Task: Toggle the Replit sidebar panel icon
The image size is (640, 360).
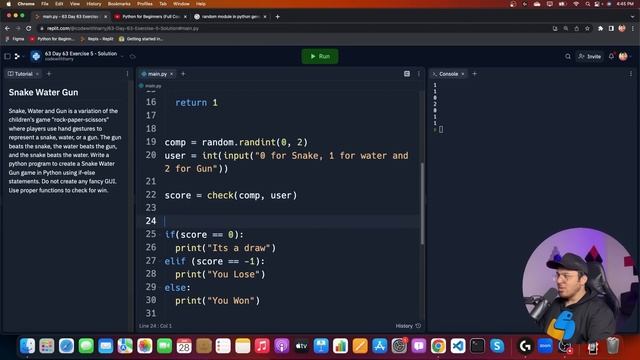Action: pos(7,56)
